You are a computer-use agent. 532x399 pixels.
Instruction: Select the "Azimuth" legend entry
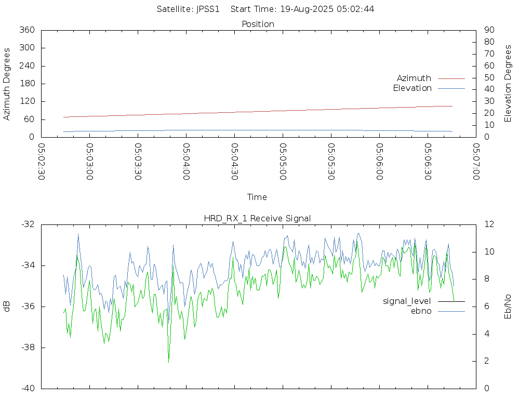[x=414, y=78]
